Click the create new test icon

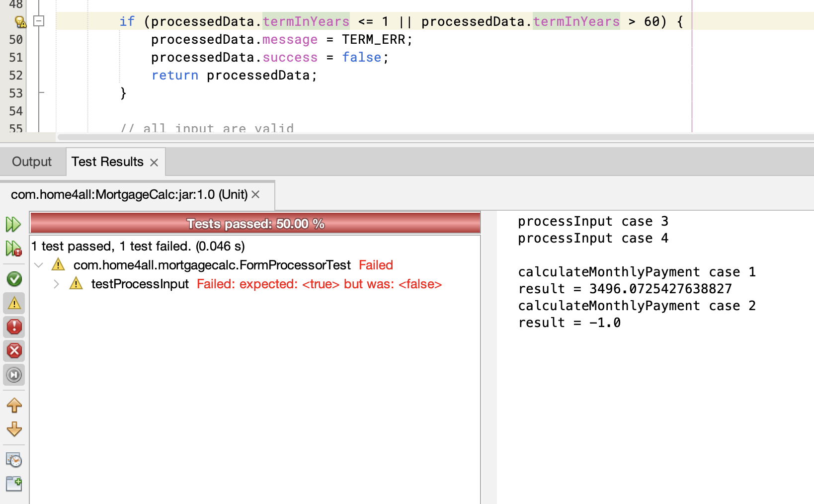click(x=14, y=484)
